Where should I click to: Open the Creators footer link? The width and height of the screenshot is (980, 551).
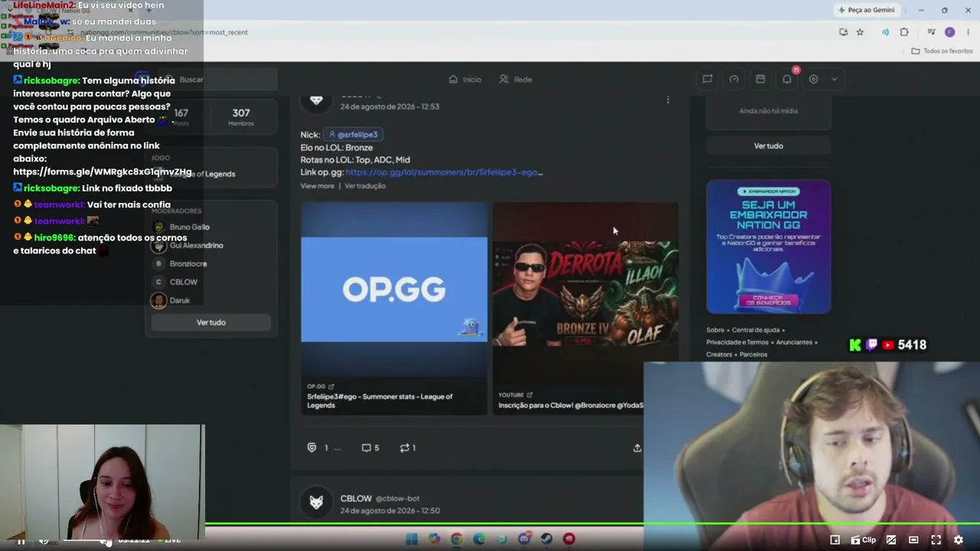(719, 354)
